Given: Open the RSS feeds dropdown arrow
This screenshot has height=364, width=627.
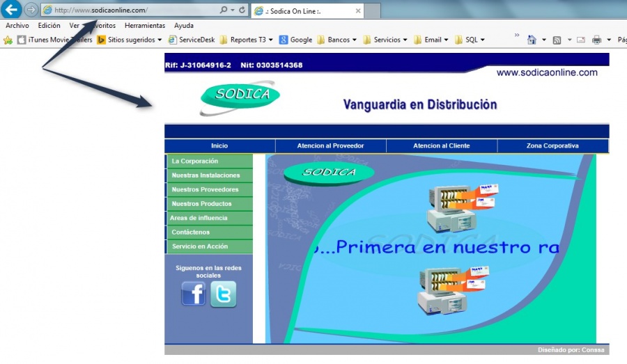Looking at the screenshot, I should [x=569, y=40].
